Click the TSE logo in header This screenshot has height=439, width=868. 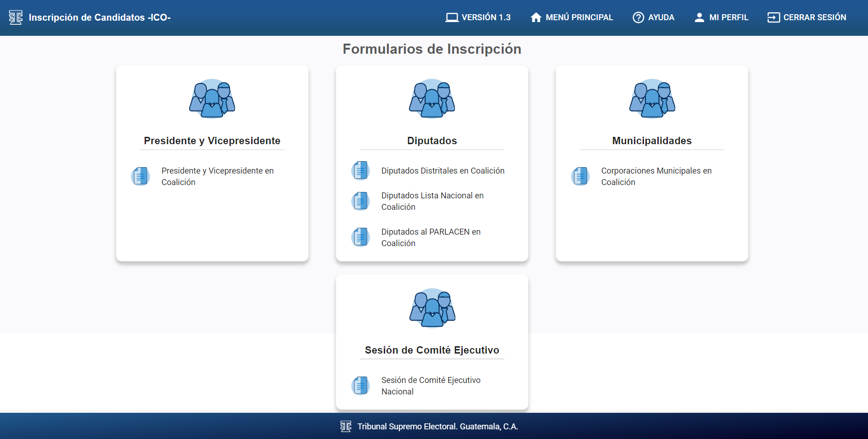pos(16,17)
